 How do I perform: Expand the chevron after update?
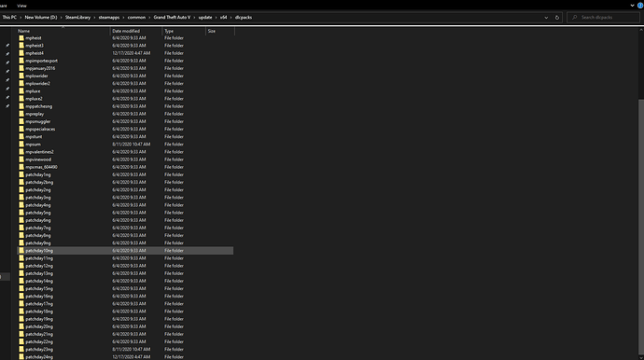click(216, 17)
